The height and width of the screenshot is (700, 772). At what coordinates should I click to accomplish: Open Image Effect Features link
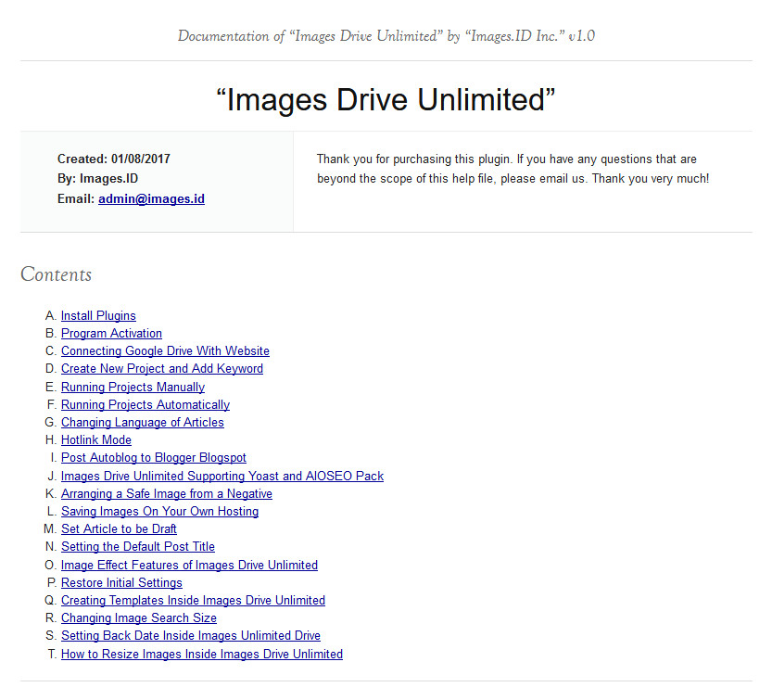point(189,566)
